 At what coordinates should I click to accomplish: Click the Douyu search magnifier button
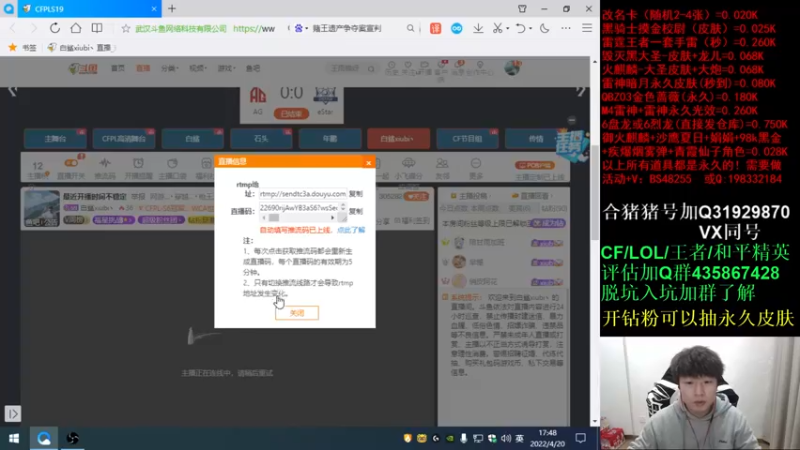pos(371,68)
